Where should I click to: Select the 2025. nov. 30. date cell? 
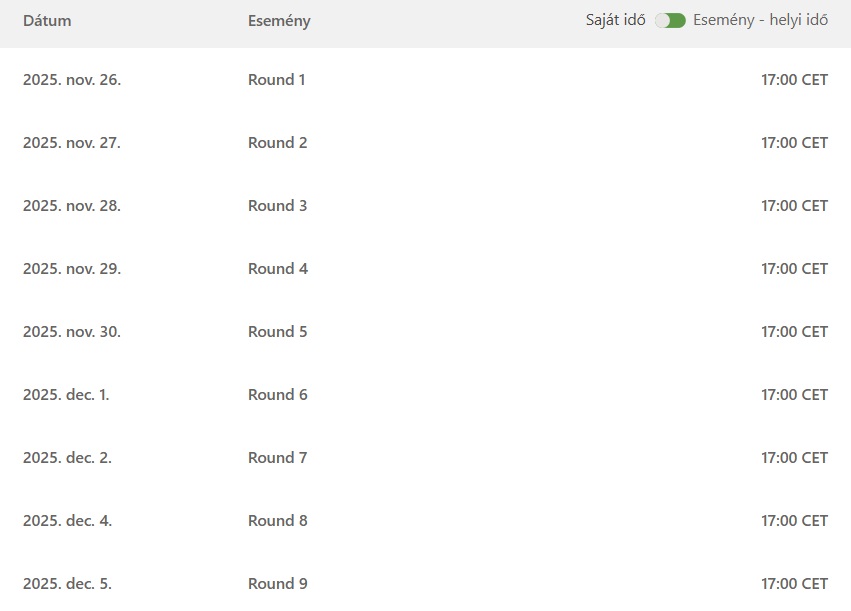(72, 332)
